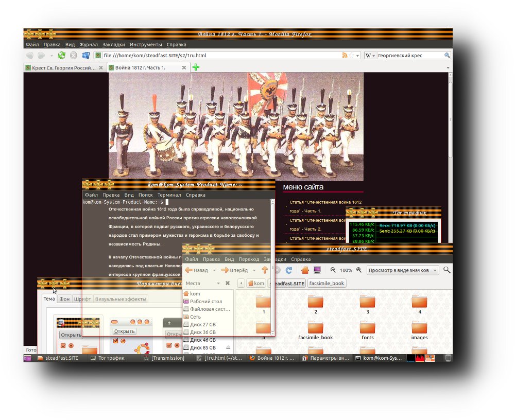
Task: Toggle checkbox in second theme preview
Action: (115, 341)
